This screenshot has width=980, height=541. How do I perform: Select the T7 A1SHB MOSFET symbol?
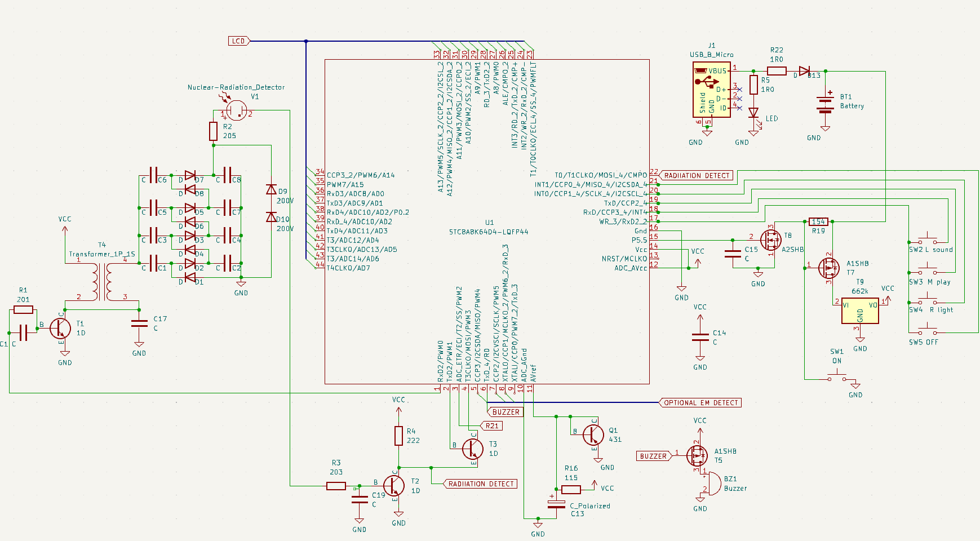(x=828, y=268)
